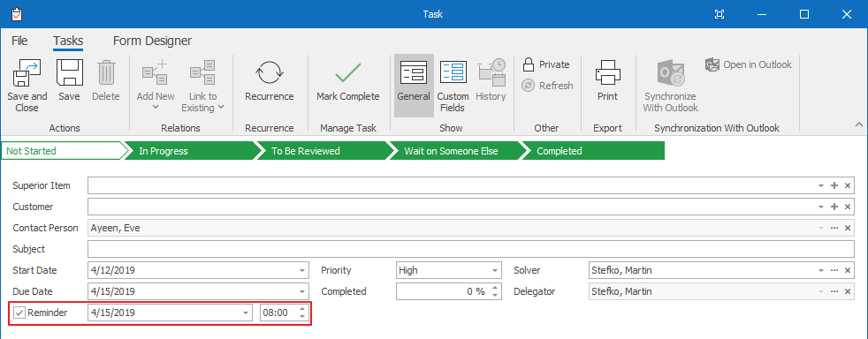Click the Refresh button
868x339 pixels.
(548, 86)
